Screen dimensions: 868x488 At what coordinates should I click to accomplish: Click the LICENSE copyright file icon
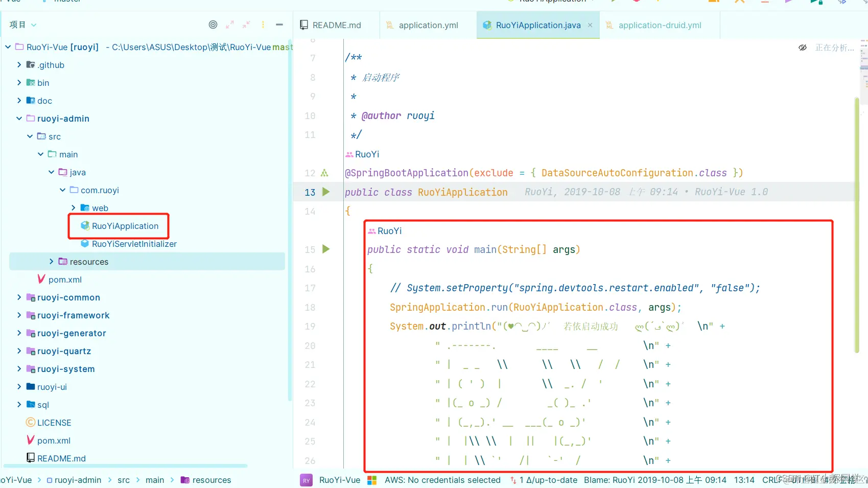point(31,423)
